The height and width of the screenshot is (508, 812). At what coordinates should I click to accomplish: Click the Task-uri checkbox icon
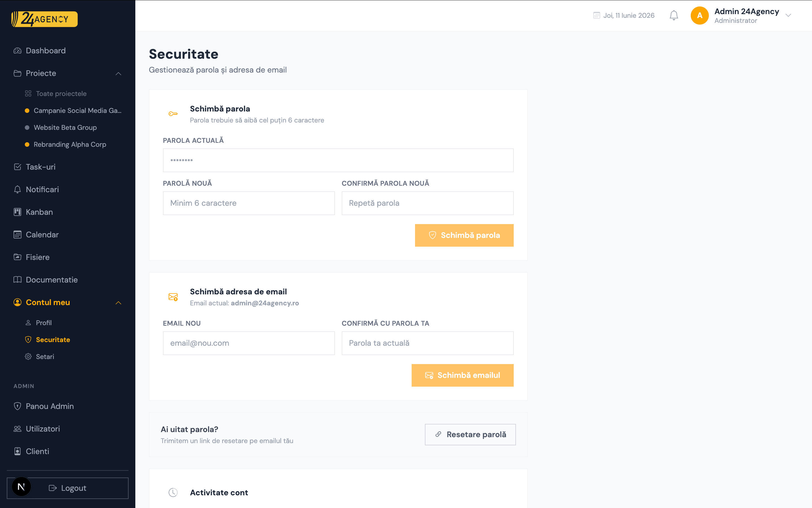coord(17,167)
